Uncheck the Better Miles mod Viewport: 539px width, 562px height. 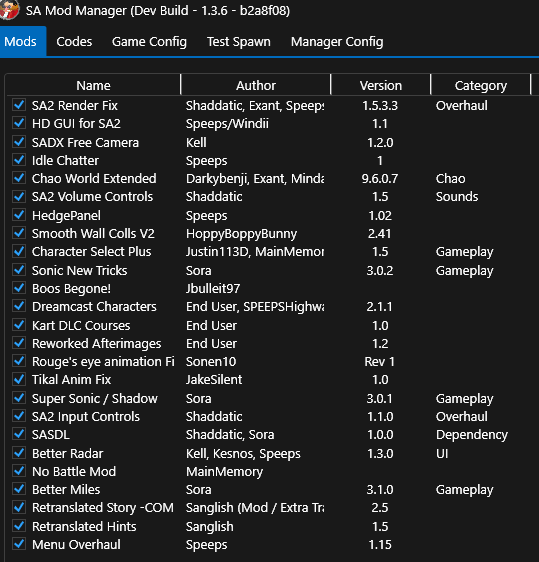point(19,489)
